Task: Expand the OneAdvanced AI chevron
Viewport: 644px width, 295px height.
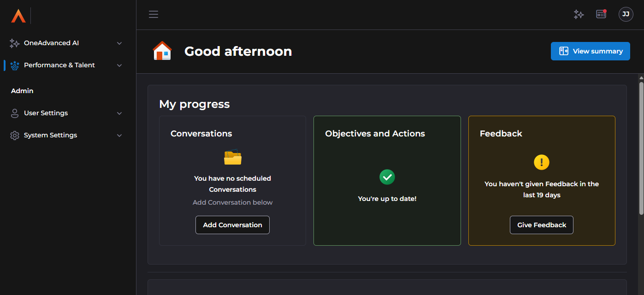Action: pyautogui.click(x=119, y=43)
